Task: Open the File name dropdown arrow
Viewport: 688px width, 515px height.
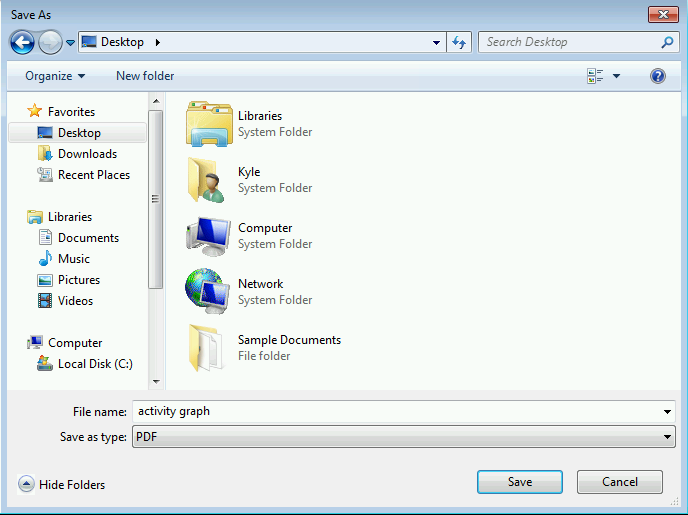Action: pos(667,411)
